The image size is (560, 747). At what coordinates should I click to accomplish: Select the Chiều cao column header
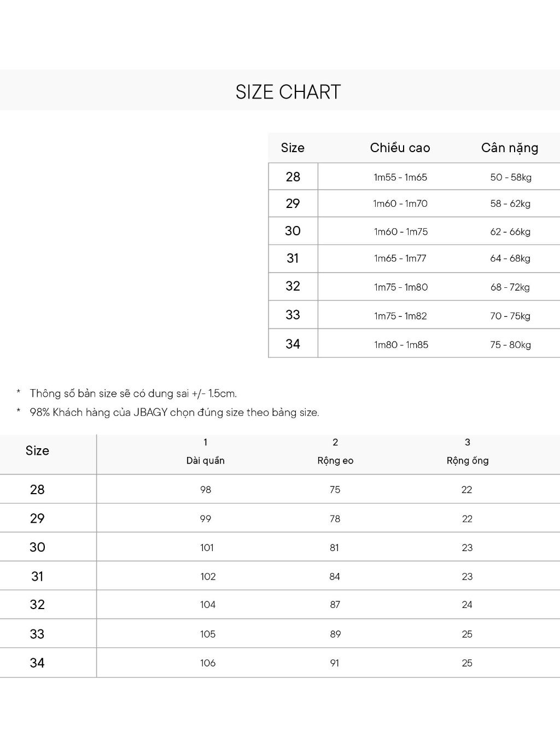(400, 148)
